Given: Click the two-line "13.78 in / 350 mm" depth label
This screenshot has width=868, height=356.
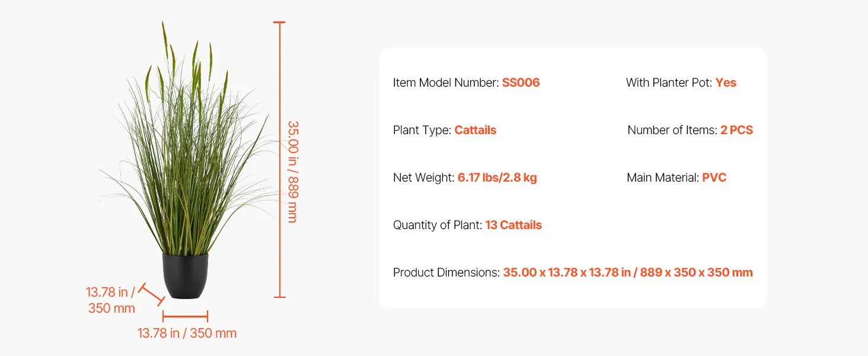Looking at the screenshot, I should coord(111,300).
